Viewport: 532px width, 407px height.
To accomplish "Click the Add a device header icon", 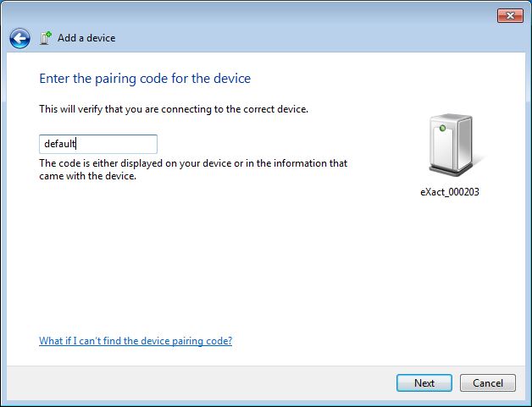I will [x=45, y=38].
